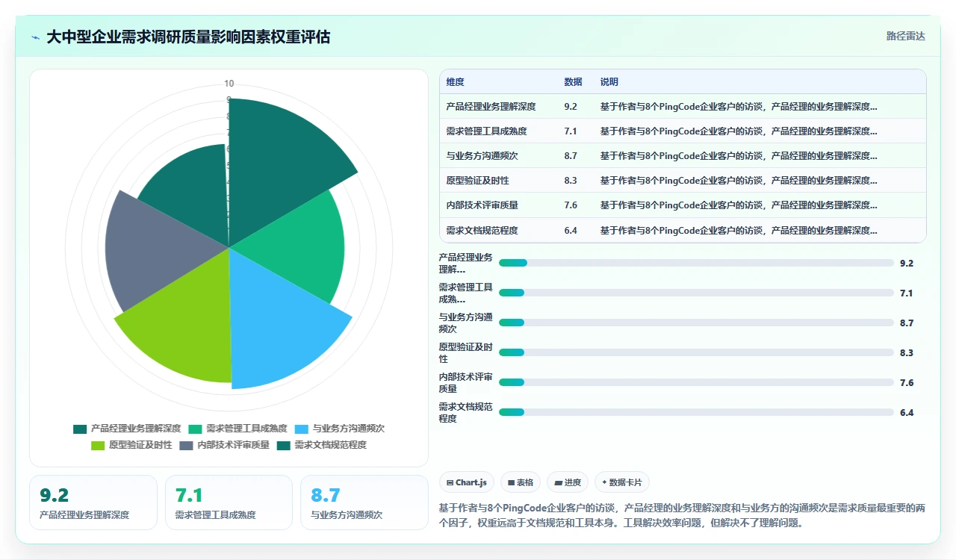The width and height of the screenshot is (956, 560).
Task: Hide 与业务方沟通频次 series in legend
Action: coord(339,429)
